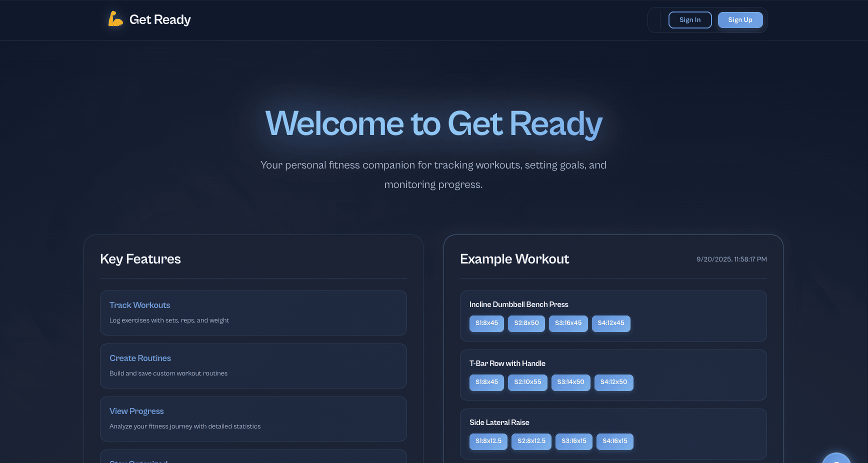This screenshot has height=463, width=868.
Task: Select Side Lateral Raise set S1:8x12.5
Action: coord(488,441)
